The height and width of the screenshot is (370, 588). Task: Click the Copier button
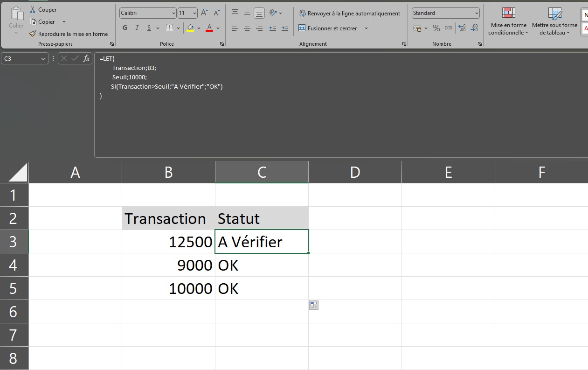(x=42, y=21)
